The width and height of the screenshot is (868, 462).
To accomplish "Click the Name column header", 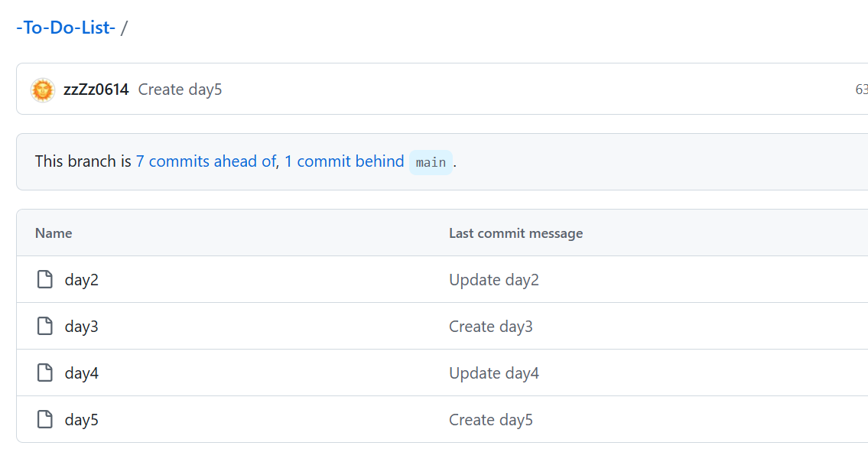I will (x=54, y=233).
